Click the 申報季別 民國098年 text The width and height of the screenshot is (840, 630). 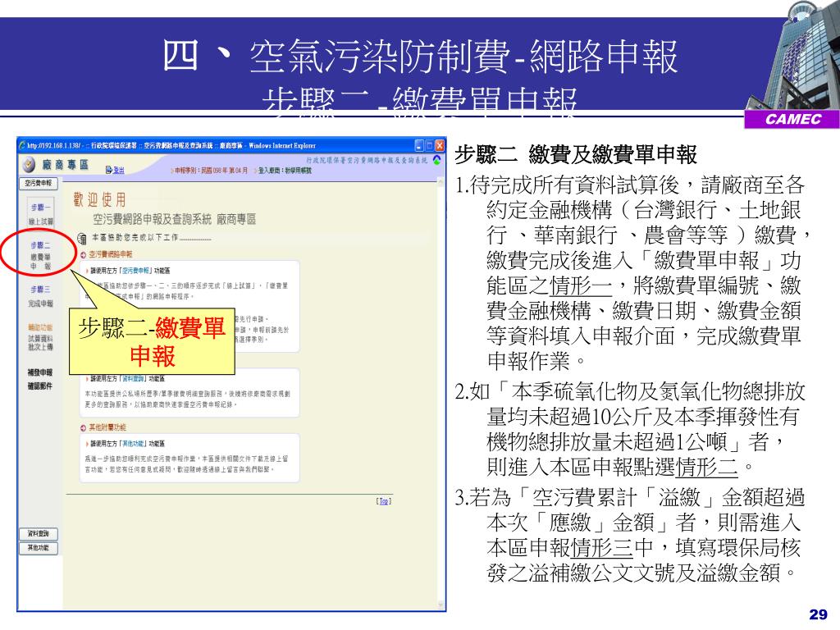click(x=212, y=171)
